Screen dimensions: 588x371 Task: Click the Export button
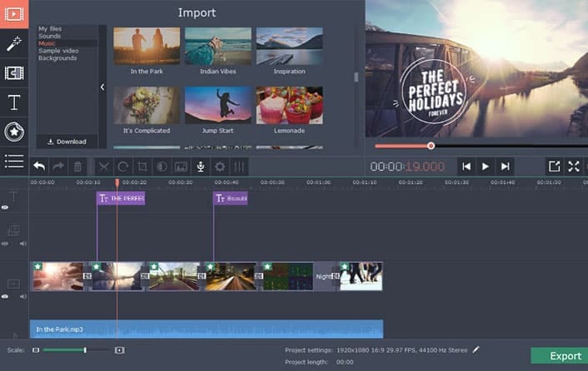coord(559,356)
